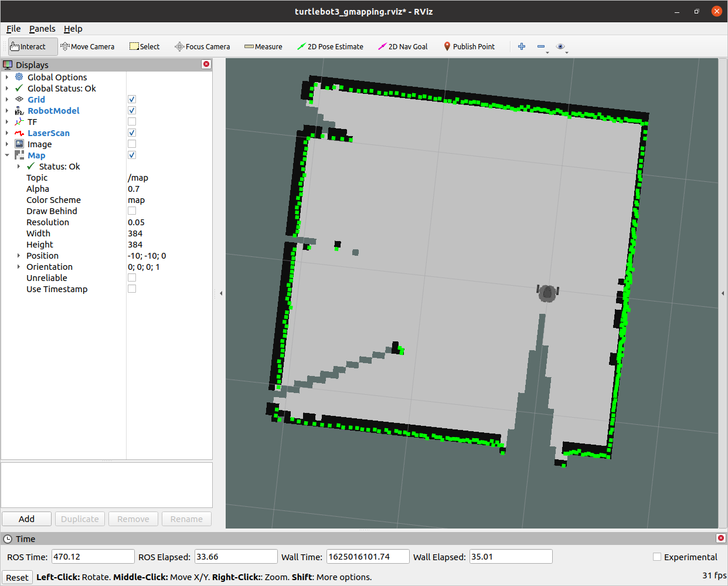Image resolution: width=728 pixels, height=586 pixels.
Task: Collapse the Map display entry
Action: tap(7, 155)
